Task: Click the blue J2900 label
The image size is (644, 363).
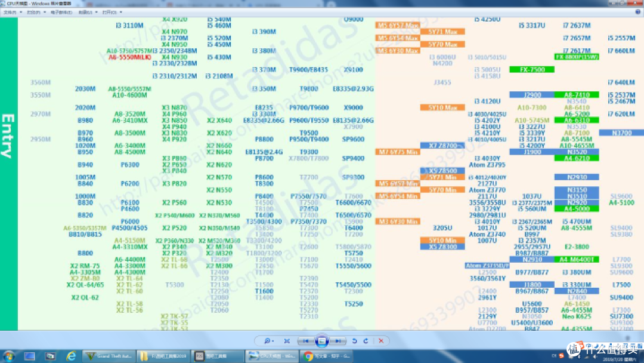Action: pos(532,95)
